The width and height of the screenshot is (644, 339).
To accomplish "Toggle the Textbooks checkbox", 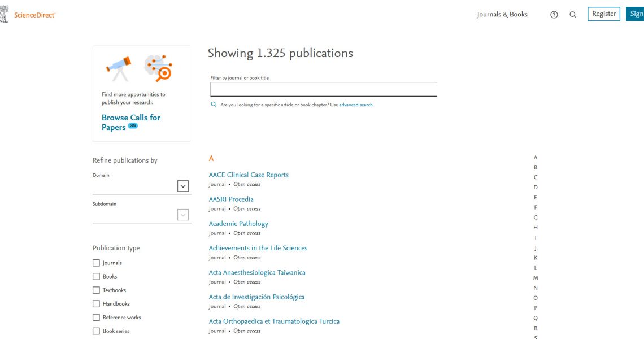I will pos(96,290).
